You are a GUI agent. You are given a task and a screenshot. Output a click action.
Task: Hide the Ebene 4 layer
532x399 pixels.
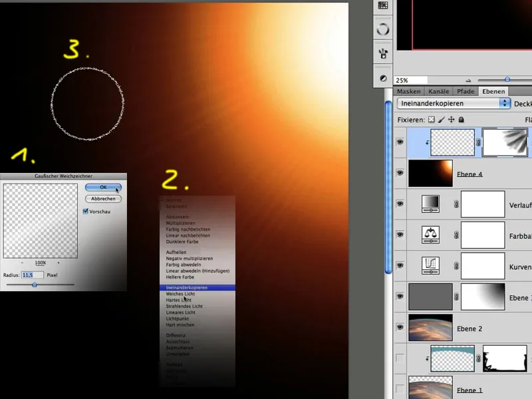point(400,173)
